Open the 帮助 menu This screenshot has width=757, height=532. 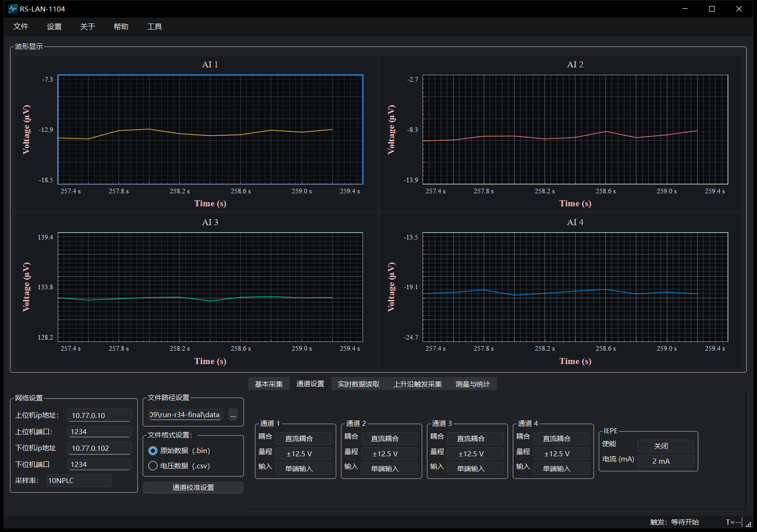tap(121, 27)
